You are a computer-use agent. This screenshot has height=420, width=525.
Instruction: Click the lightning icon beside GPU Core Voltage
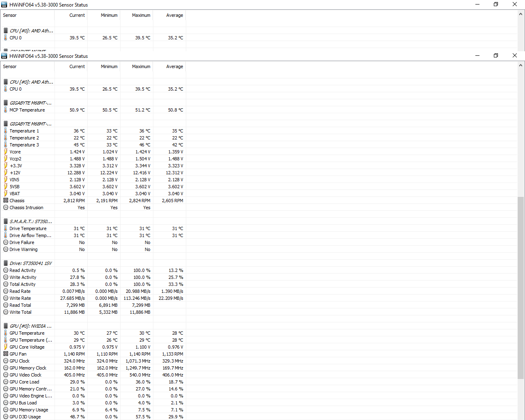point(6,347)
